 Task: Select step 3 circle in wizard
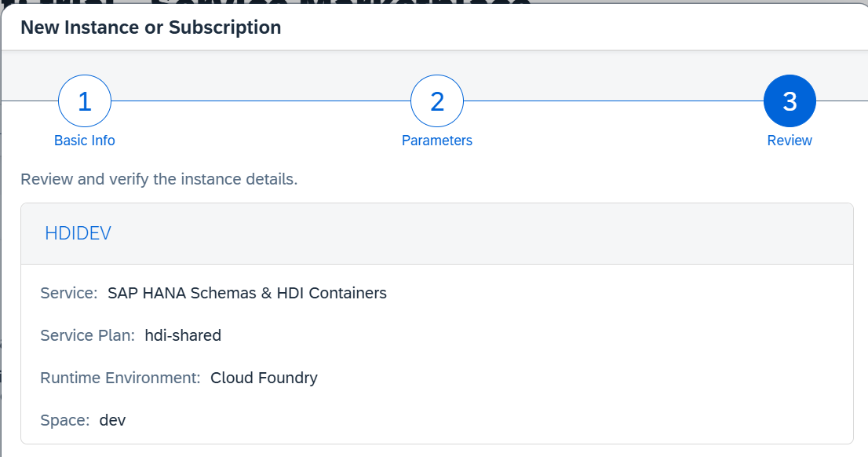(x=790, y=101)
